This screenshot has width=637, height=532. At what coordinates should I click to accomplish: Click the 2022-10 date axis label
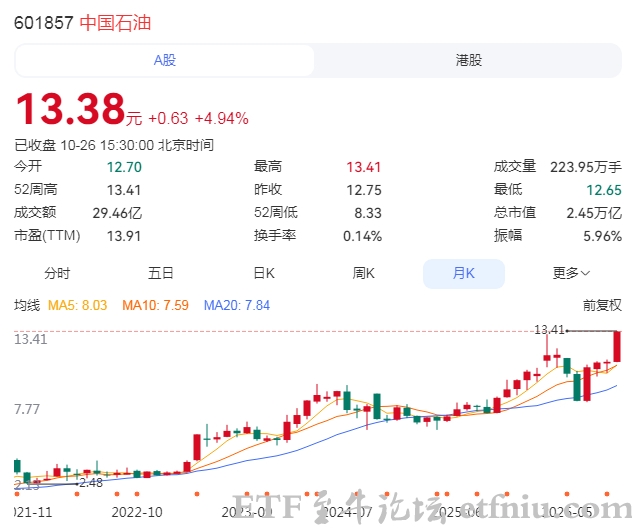137,512
